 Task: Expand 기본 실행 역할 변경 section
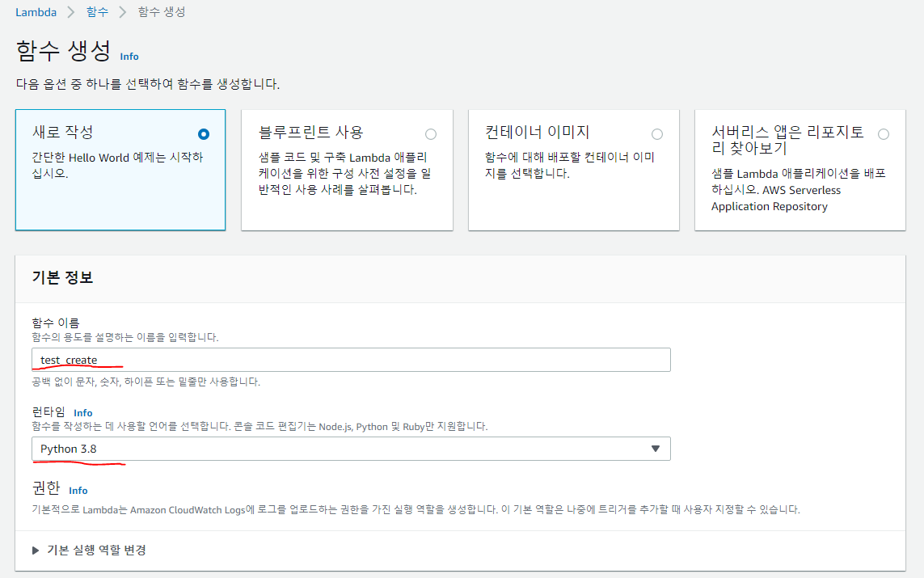pos(89,551)
